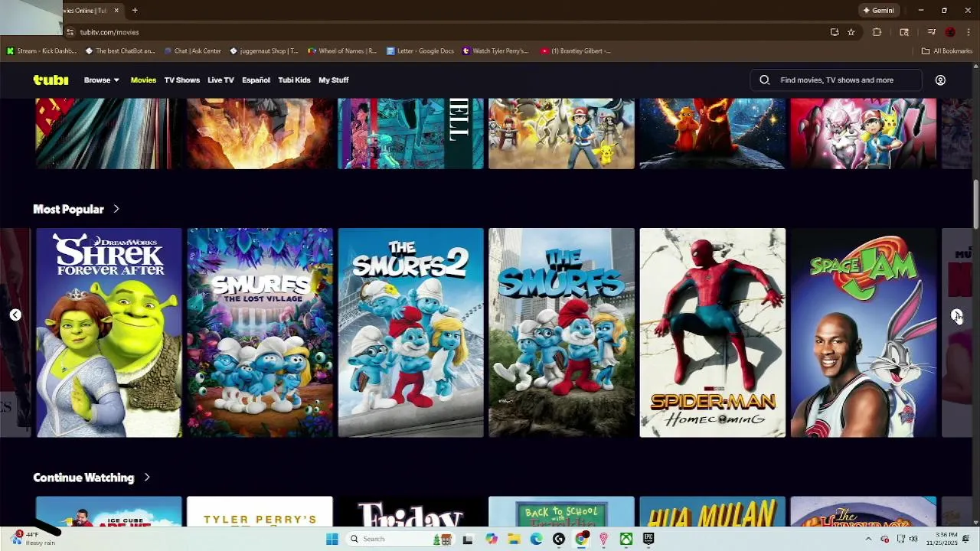Screen dimensions: 980x551
Task: Open Back to School title thumbnail
Action: coord(561,511)
